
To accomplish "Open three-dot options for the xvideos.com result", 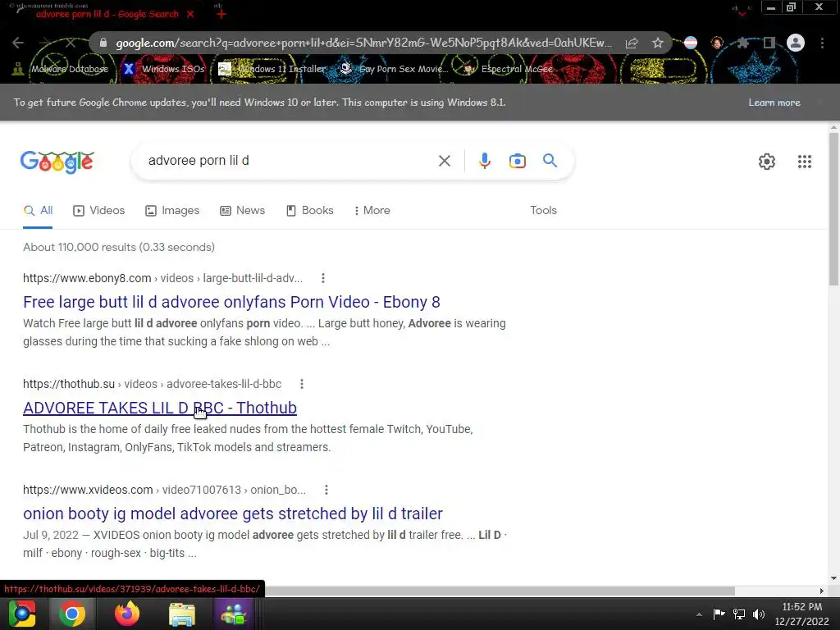I will (x=326, y=490).
